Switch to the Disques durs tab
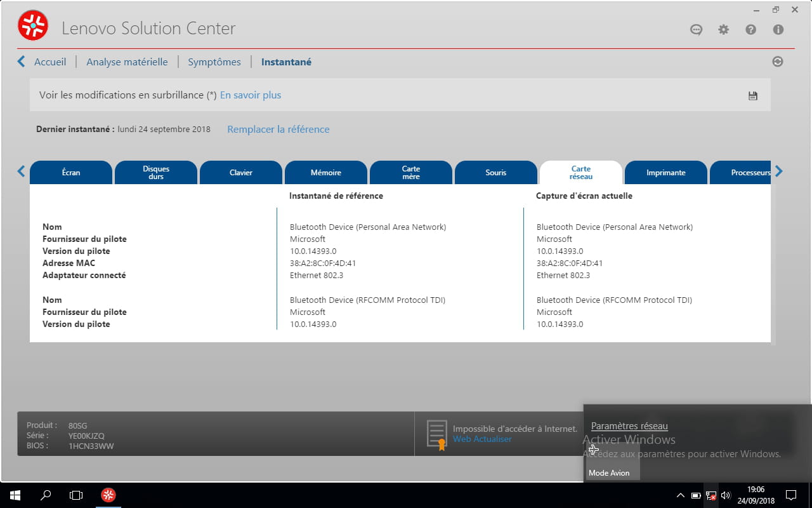Image resolution: width=812 pixels, height=508 pixels. point(156,173)
